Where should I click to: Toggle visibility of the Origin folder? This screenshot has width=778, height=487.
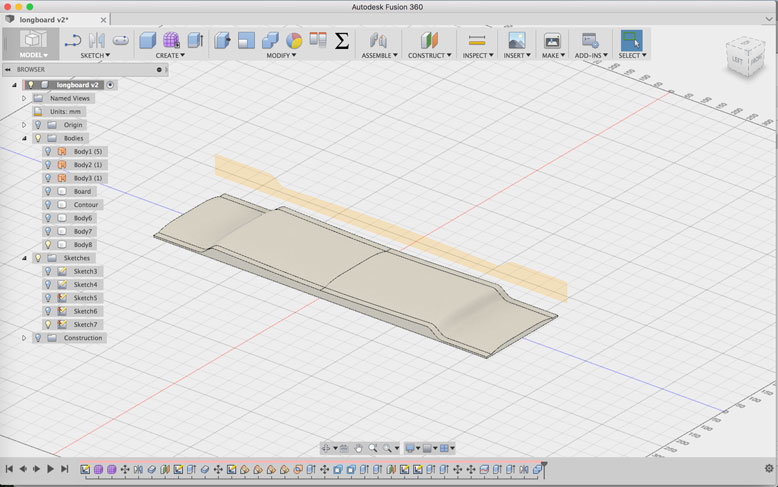coord(38,125)
